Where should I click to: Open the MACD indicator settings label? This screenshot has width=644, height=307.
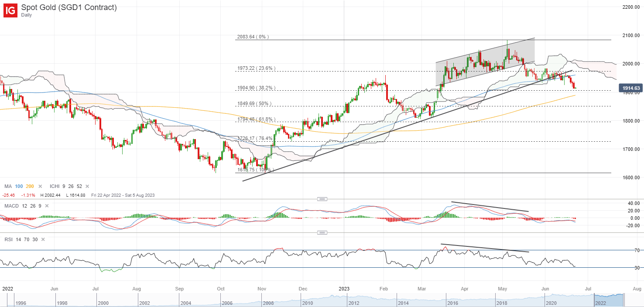pos(12,205)
